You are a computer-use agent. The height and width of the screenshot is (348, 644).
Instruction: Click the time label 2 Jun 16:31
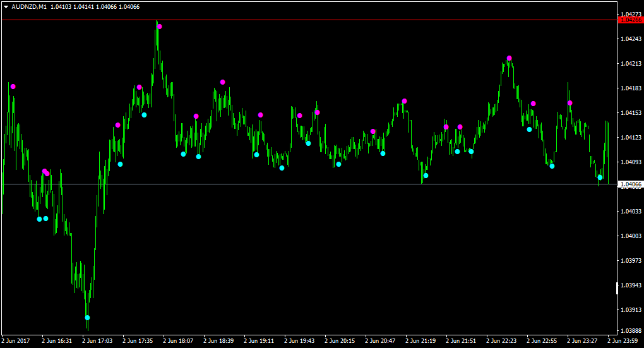(57, 341)
